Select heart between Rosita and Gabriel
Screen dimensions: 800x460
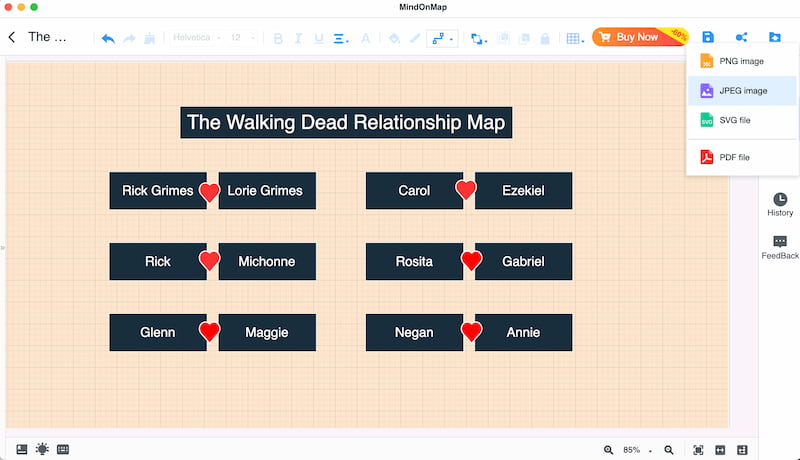pyautogui.click(x=471, y=261)
